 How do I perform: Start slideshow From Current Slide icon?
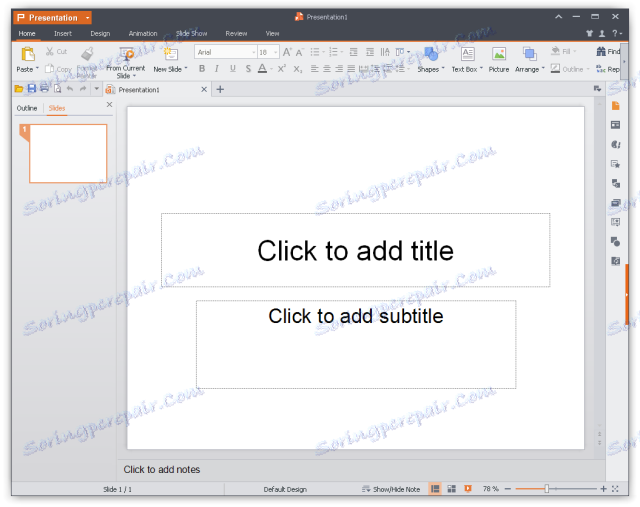click(x=126, y=54)
